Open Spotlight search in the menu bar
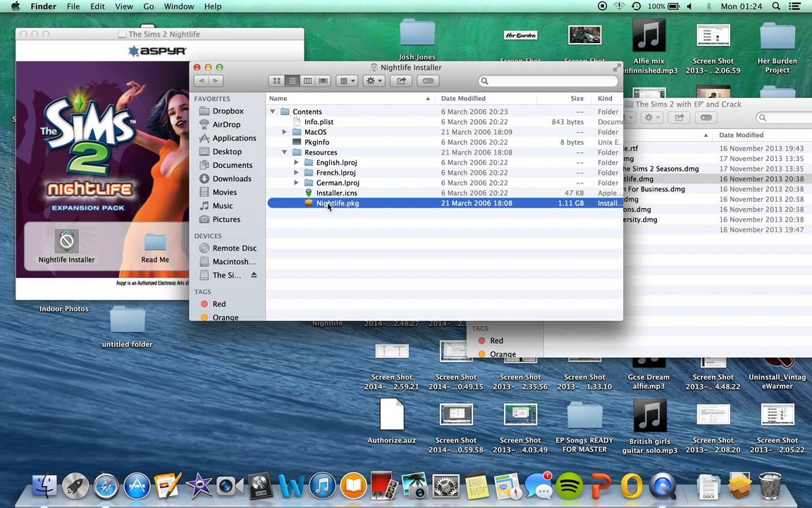The height and width of the screenshot is (508, 812). coord(776,6)
